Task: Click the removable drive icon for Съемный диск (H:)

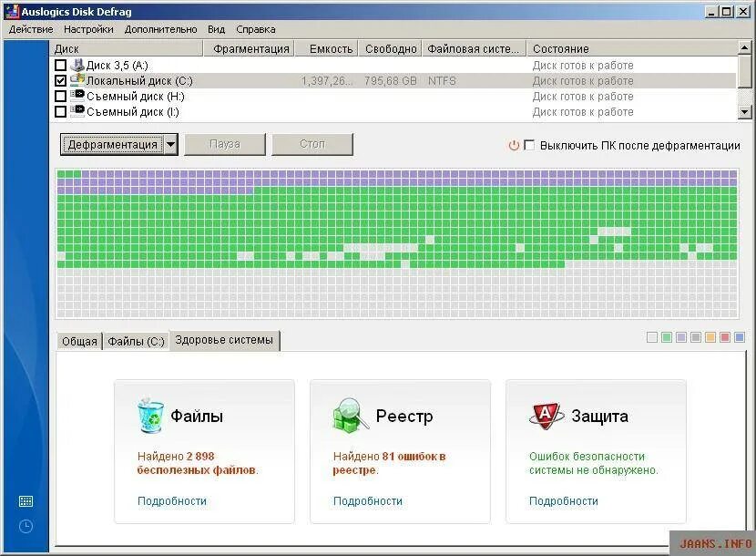Action: point(77,95)
